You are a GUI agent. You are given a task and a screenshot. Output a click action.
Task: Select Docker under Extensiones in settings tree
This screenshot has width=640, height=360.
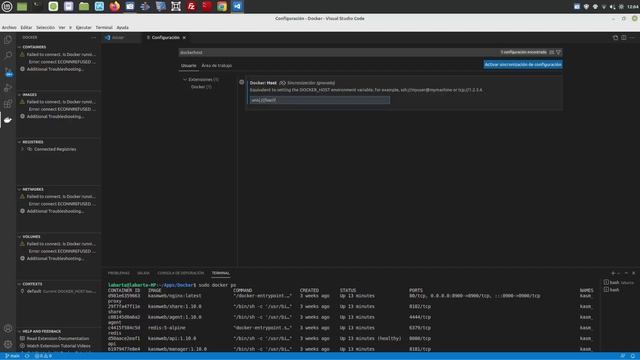[201, 87]
